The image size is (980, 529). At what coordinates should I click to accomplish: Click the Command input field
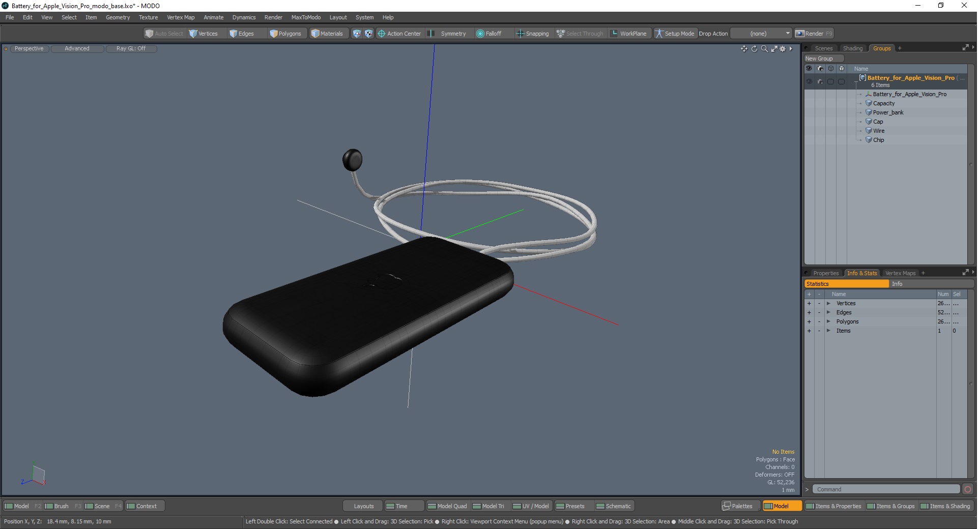pos(886,489)
